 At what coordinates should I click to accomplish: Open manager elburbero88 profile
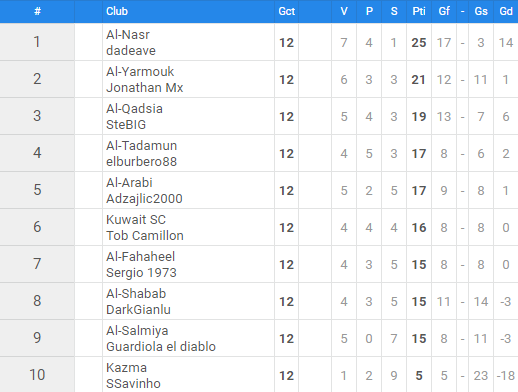(141, 162)
